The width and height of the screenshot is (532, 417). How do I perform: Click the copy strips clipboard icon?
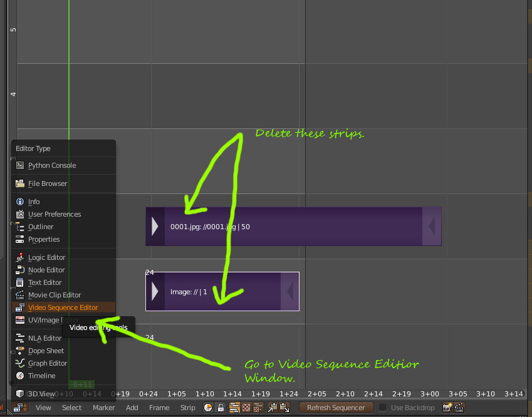(x=273, y=407)
